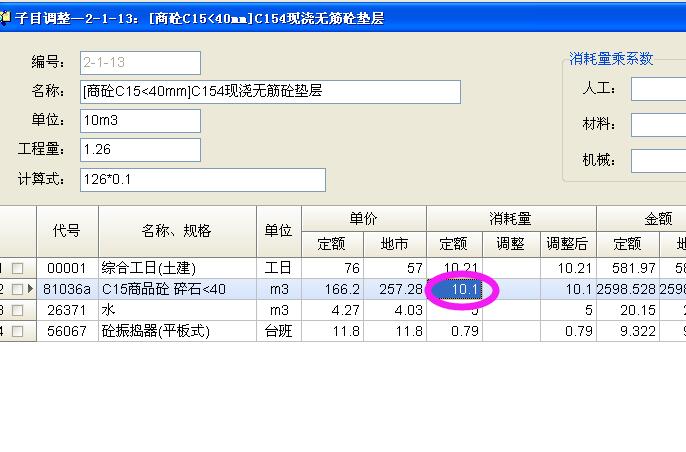Select 调整后 value 10.21 in labor row
The width and height of the screenshot is (686, 452).
(568, 268)
